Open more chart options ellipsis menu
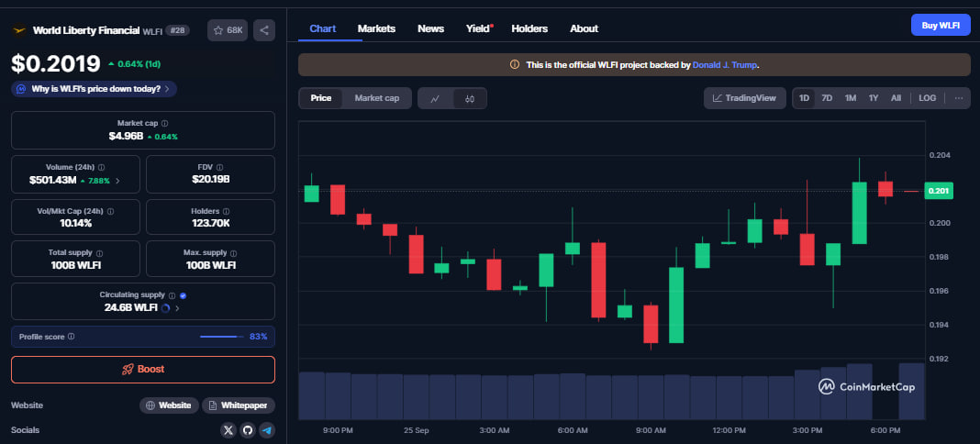This screenshot has width=980, height=444. (x=959, y=98)
